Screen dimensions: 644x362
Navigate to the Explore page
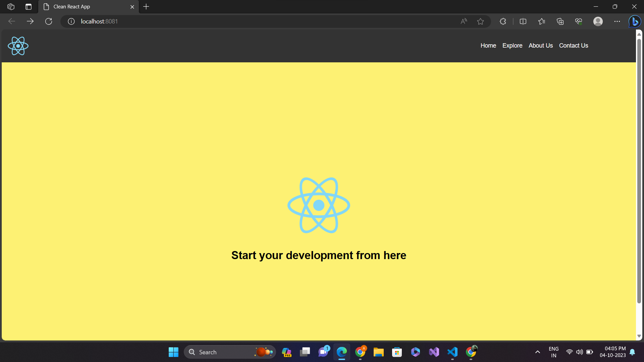[512, 46]
